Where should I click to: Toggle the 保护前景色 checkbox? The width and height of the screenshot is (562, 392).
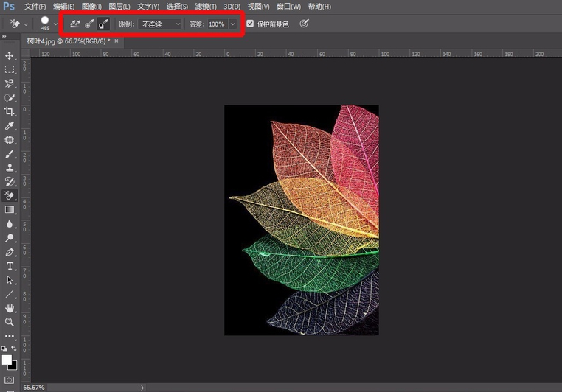[x=250, y=24]
